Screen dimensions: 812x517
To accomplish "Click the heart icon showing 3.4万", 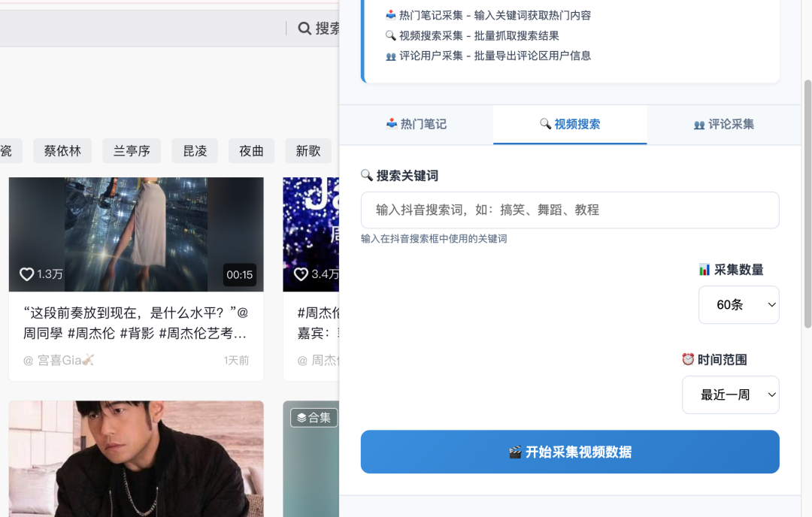I will tap(301, 274).
